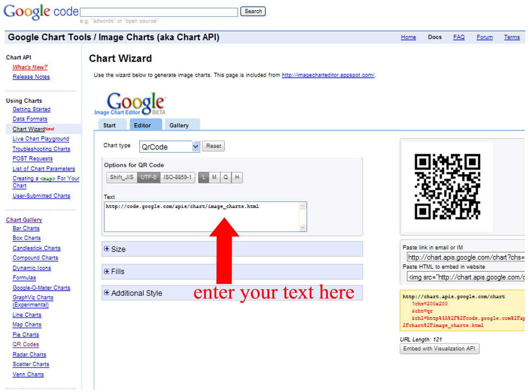This screenshot has width=532, height=392.
Task: Open the POST Requests link
Action: [x=33, y=159]
